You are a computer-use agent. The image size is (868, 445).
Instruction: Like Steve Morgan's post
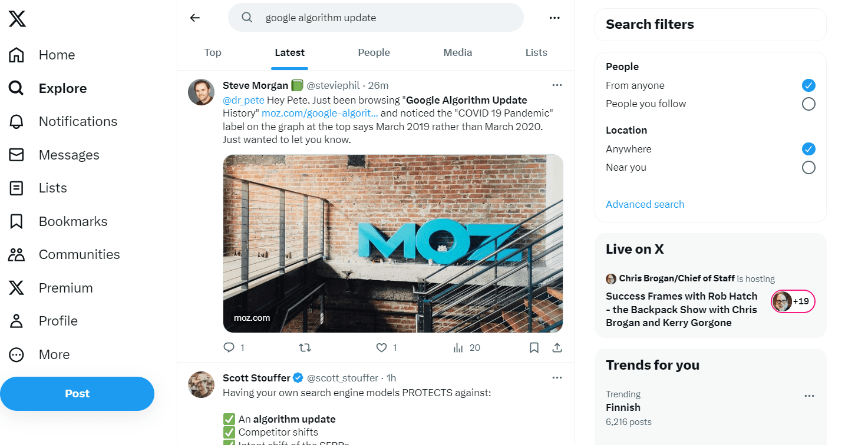coord(381,348)
